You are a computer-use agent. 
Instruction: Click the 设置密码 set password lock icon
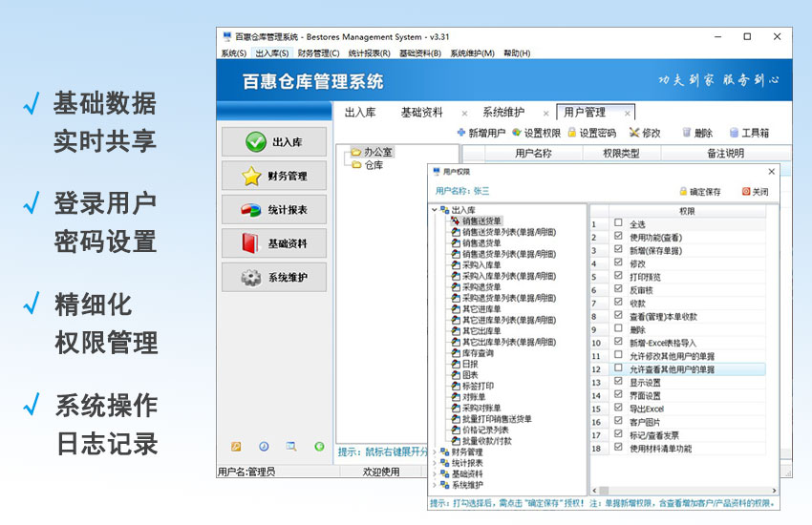571,133
